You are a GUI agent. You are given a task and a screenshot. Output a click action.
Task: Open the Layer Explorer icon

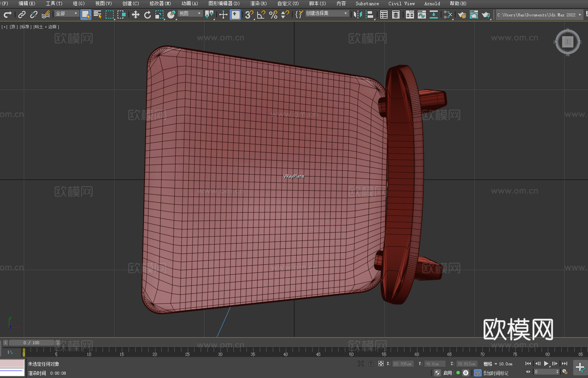pos(396,14)
